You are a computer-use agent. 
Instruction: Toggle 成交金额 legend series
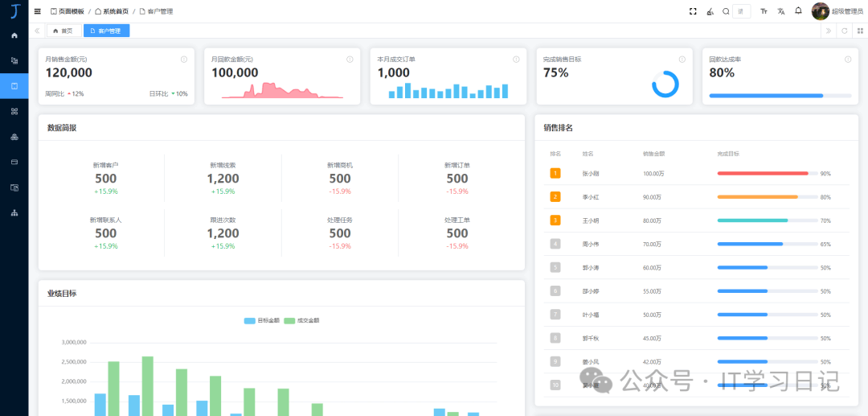pos(301,320)
